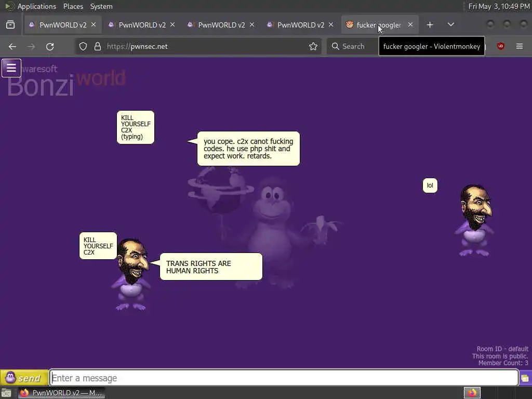Open the Applications menu
This screenshot has height=399, width=532.
pos(37,6)
